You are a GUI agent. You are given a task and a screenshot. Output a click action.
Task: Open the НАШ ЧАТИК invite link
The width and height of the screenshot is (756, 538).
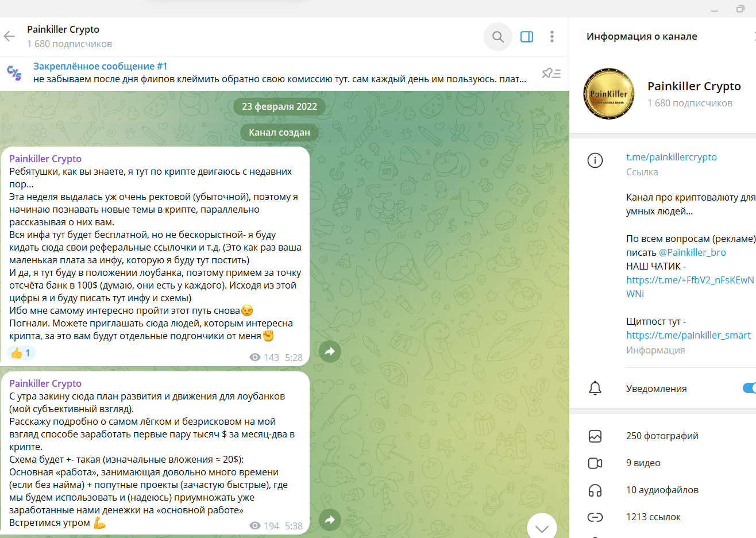(690, 287)
